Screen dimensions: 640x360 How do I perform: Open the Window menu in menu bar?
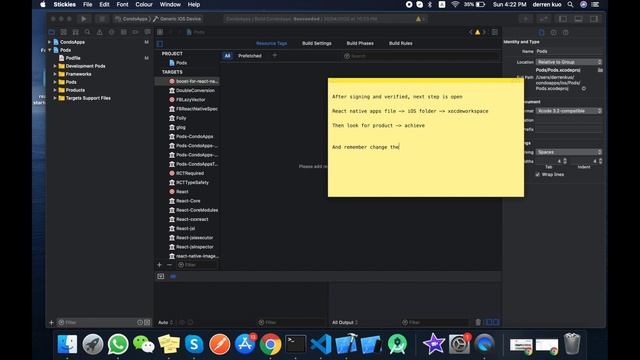point(170,4)
